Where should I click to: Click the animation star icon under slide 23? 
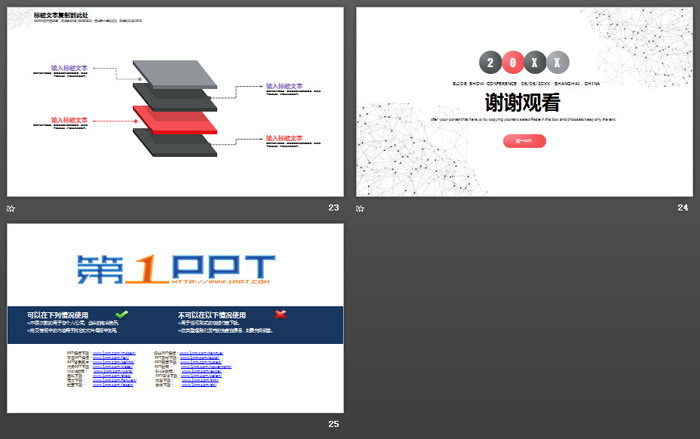coord(11,208)
